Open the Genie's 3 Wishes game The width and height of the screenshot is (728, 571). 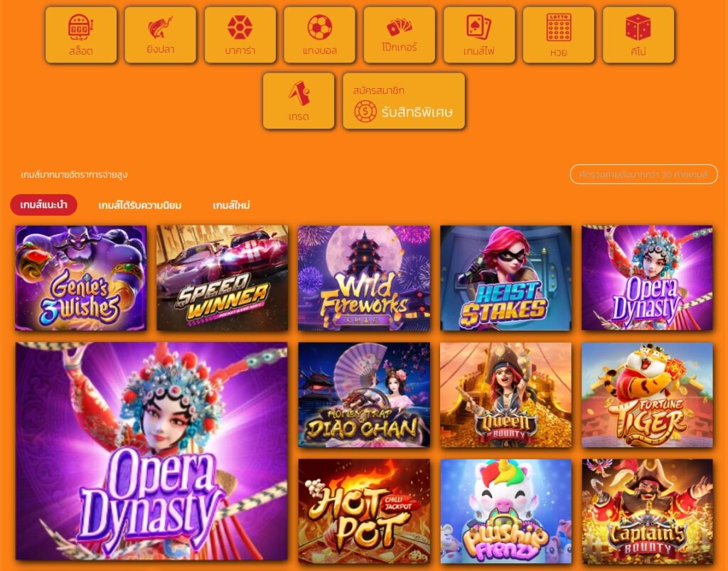tap(81, 278)
